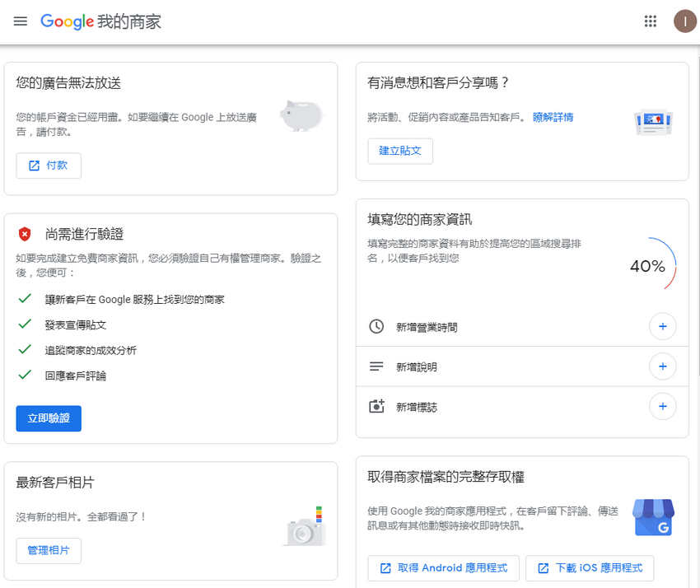Open the 瞭解詳情 learn more link
This screenshot has height=588, width=700.
point(553,118)
